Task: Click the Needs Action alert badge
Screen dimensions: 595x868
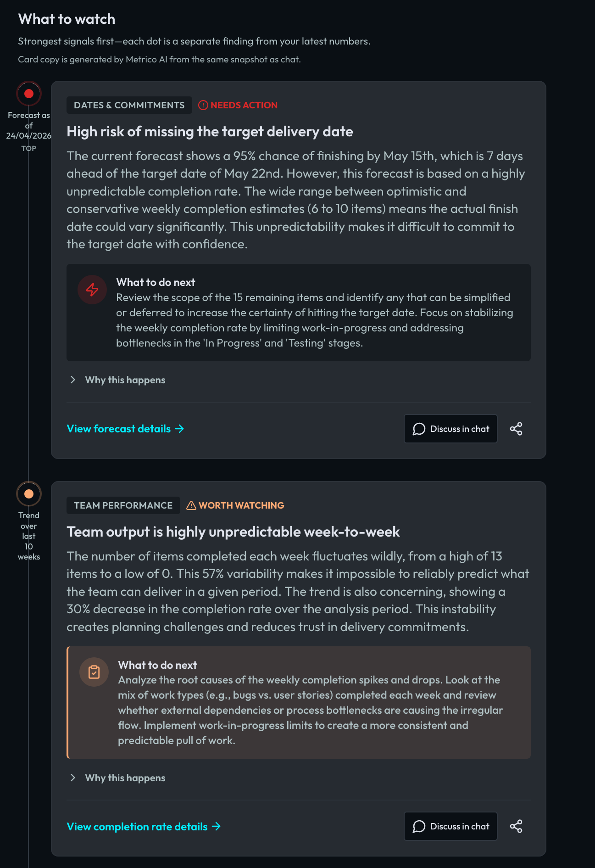Action: [x=238, y=105]
